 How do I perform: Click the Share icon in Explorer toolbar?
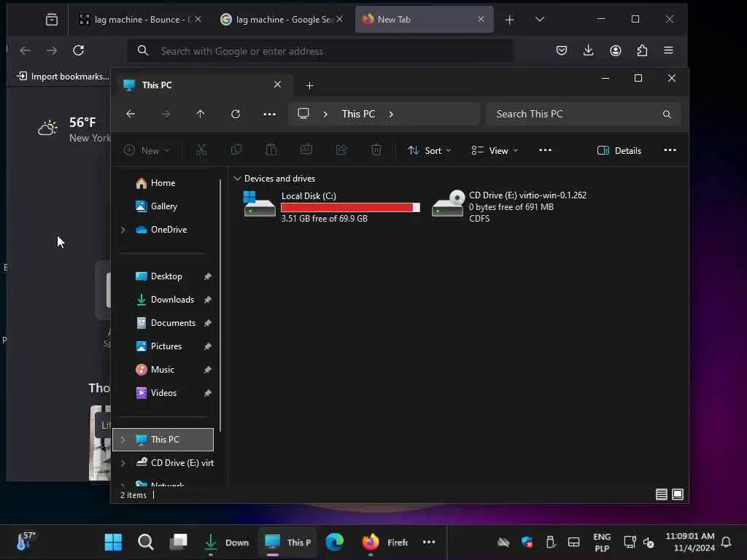click(x=341, y=150)
